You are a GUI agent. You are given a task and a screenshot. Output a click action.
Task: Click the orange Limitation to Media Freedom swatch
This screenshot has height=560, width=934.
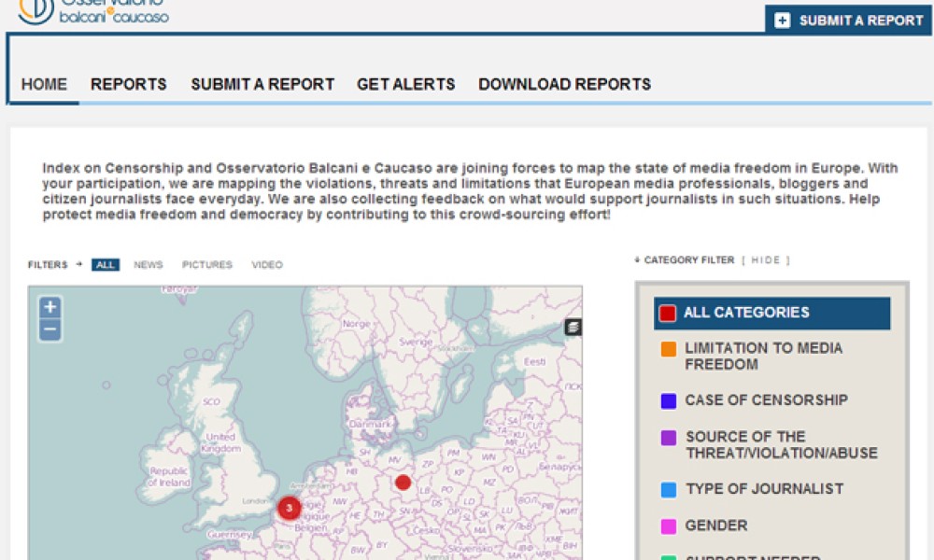click(669, 349)
